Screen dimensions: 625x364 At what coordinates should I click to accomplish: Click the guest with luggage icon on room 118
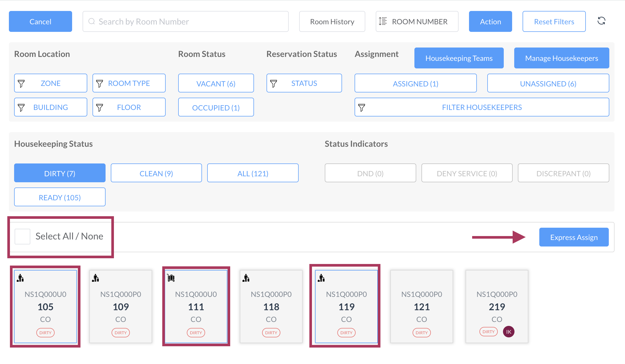click(x=246, y=278)
